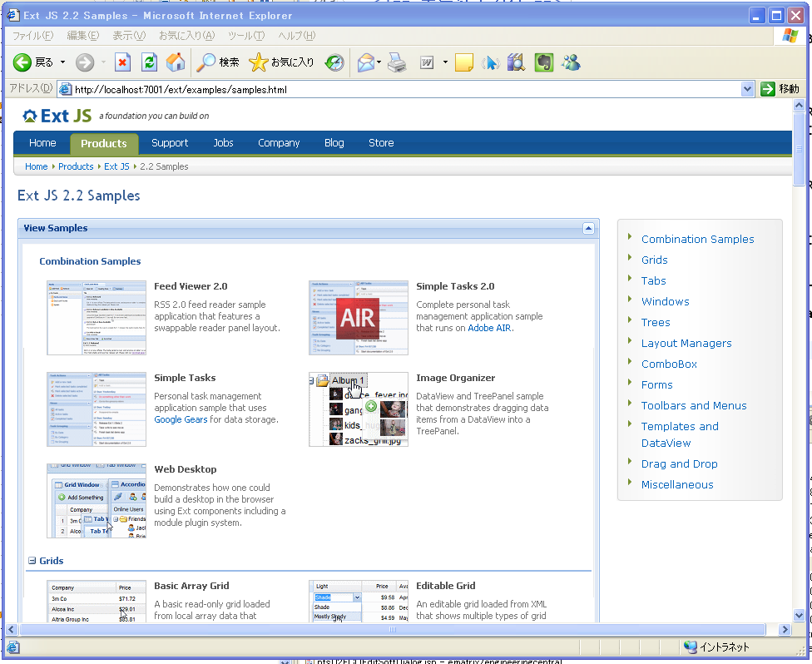This screenshot has height=664, width=812.
Task: Print the page with the printer icon
Action: [397, 62]
